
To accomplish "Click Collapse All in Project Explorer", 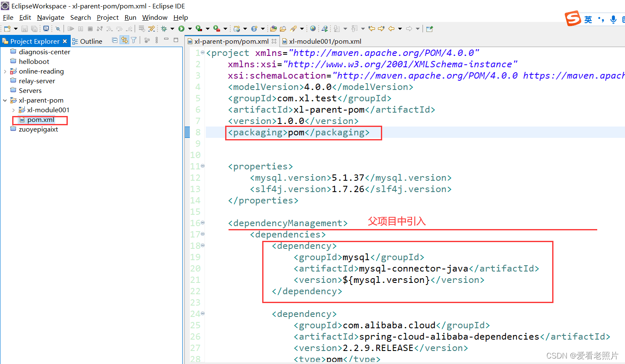I will (x=115, y=40).
